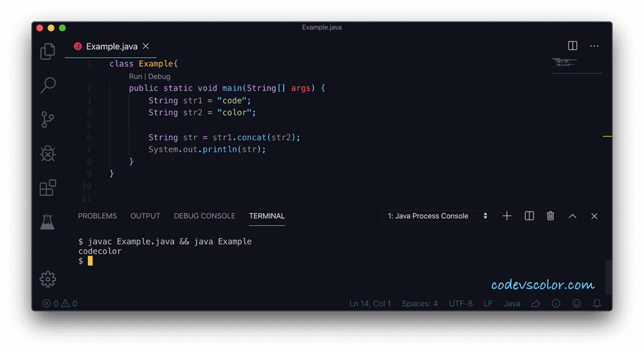The image size is (644, 353).
Task: Click the Java language mode selector
Action: point(512,303)
